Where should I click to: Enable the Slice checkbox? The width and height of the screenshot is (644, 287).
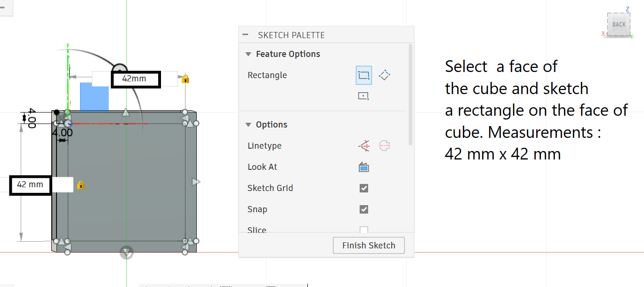(x=364, y=230)
